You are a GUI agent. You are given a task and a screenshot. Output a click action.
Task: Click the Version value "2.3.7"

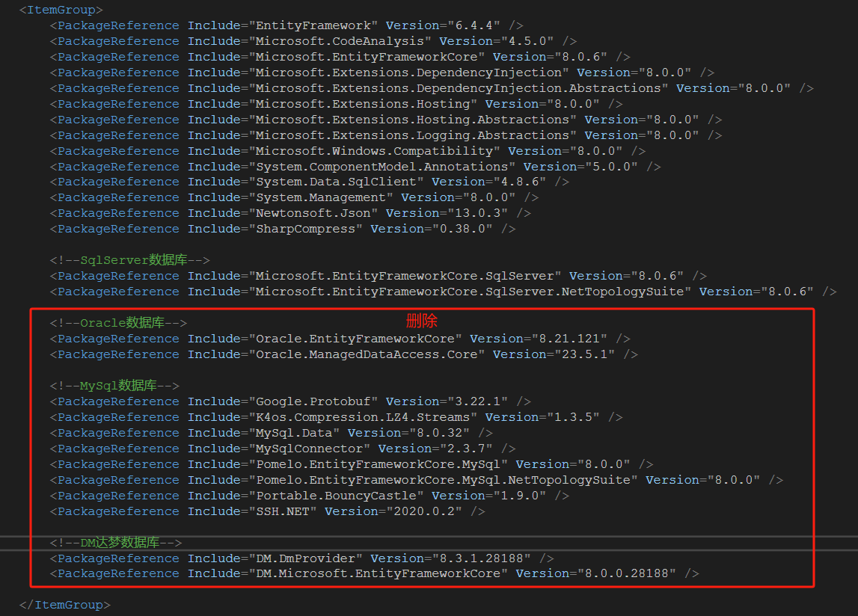coord(466,449)
